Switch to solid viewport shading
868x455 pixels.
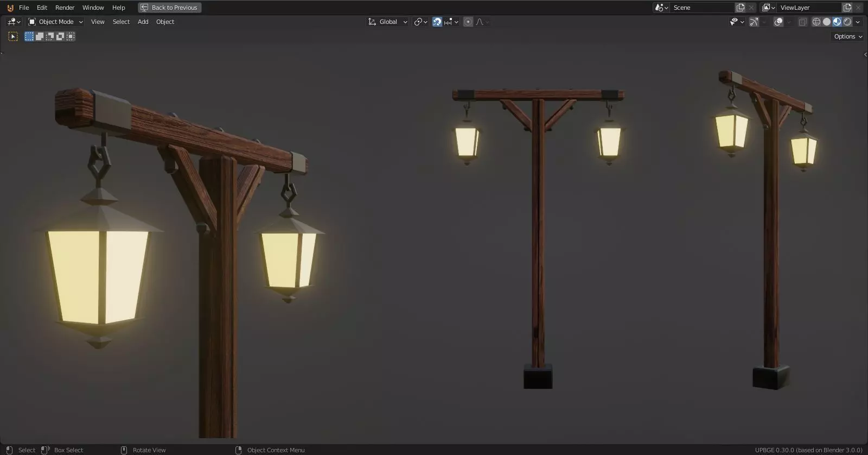tap(827, 22)
